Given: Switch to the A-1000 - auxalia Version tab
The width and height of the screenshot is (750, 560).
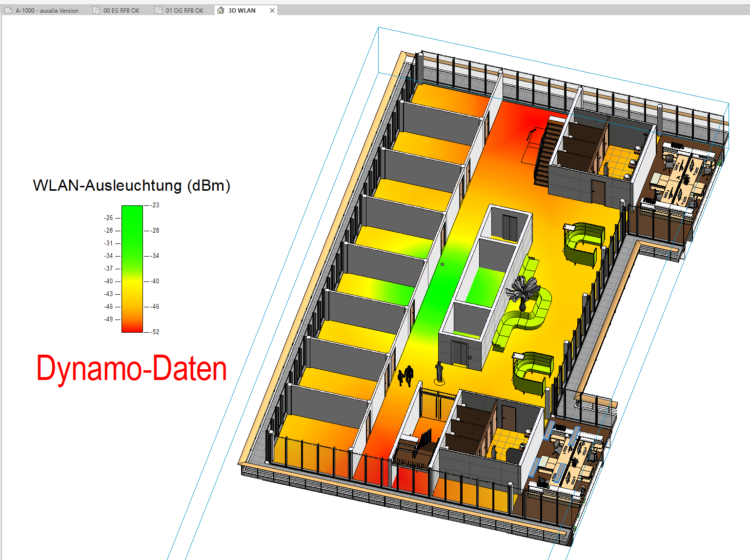Looking at the screenshot, I should coord(46,10).
